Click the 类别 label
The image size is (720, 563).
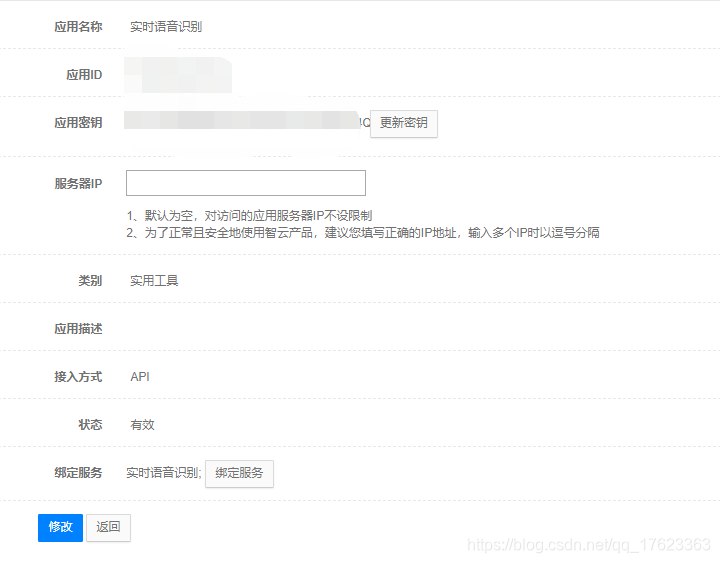(x=90, y=281)
